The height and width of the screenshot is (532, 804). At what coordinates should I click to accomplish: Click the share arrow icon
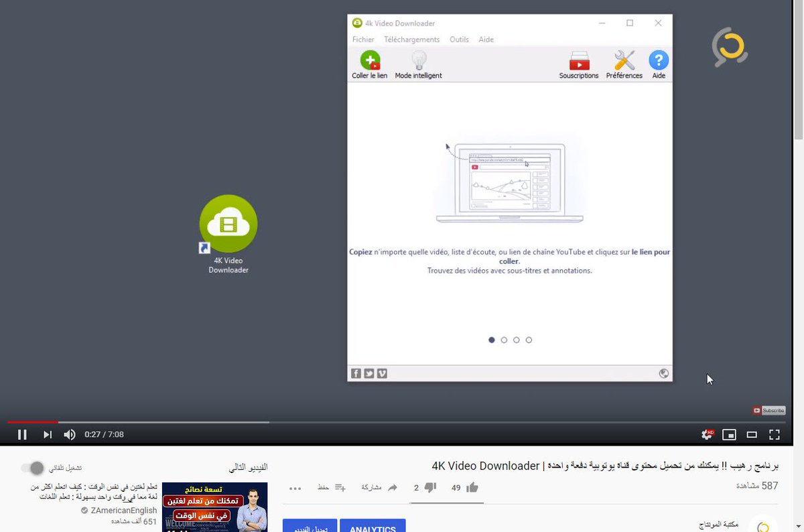point(393,487)
